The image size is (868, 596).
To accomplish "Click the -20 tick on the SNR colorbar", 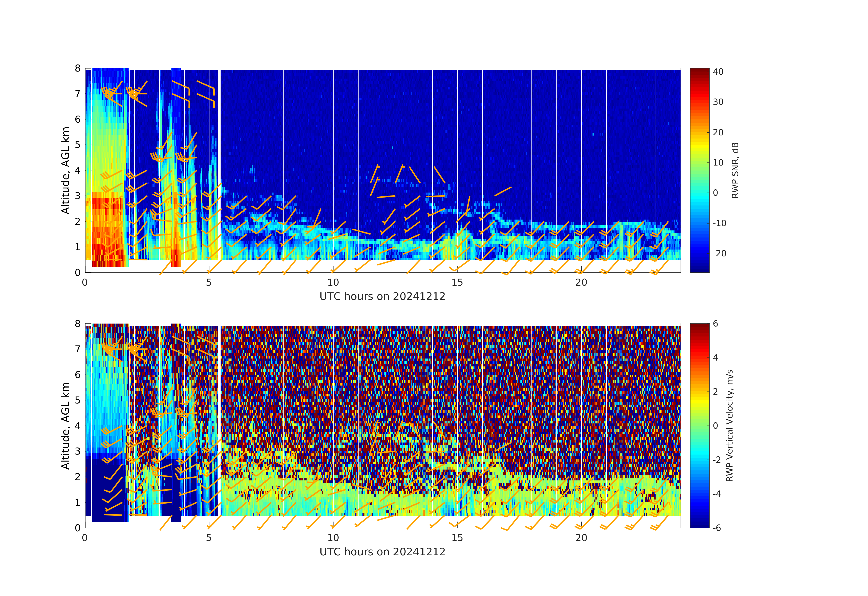I will 719,253.
